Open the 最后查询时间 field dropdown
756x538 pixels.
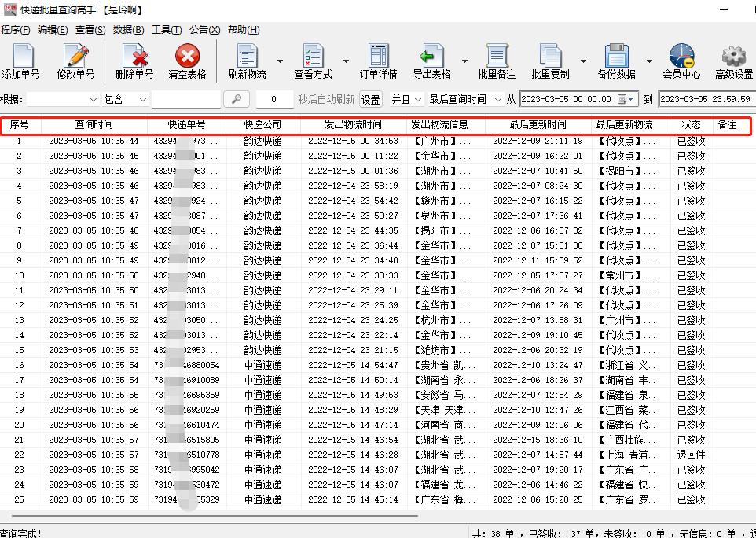pyautogui.click(x=497, y=99)
